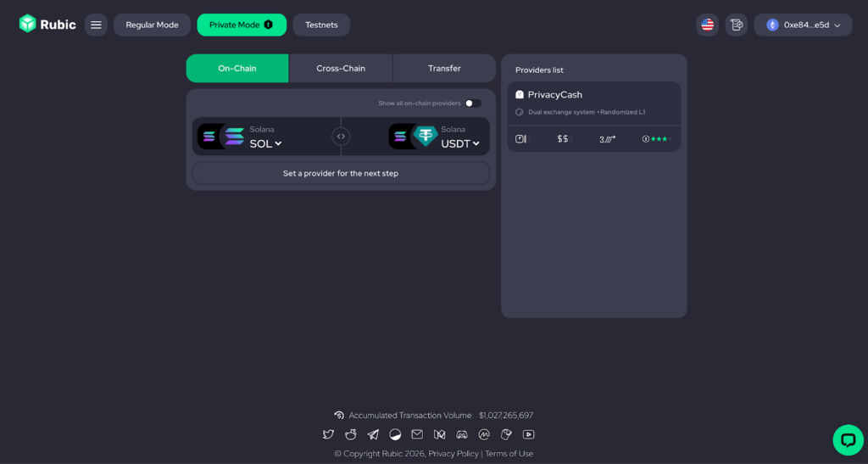Click the Telegram icon in footer
The height and width of the screenshot is (464, 868).
click(373, 434)
